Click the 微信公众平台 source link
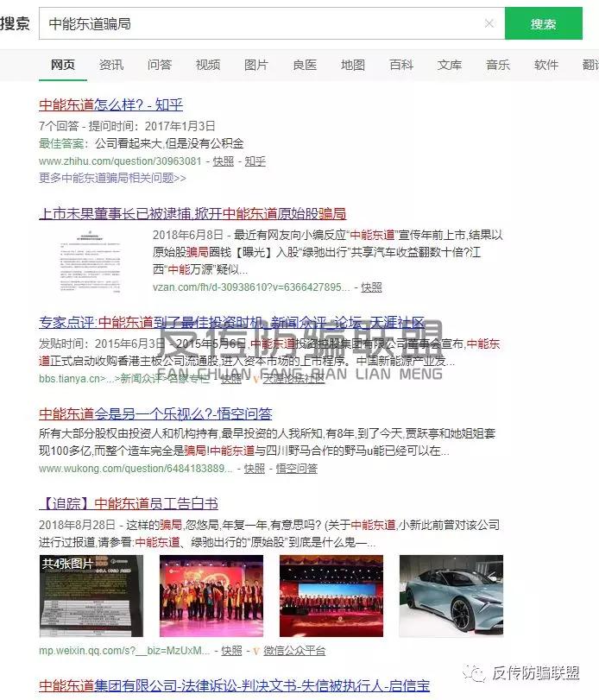 click(x=294, y=651)
